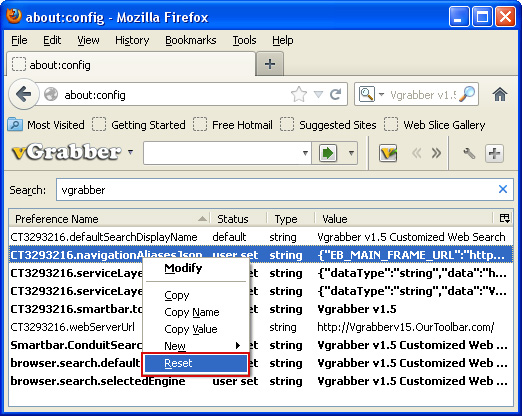
Task: Sort by Status column header
Action: (x=238, y=219)
